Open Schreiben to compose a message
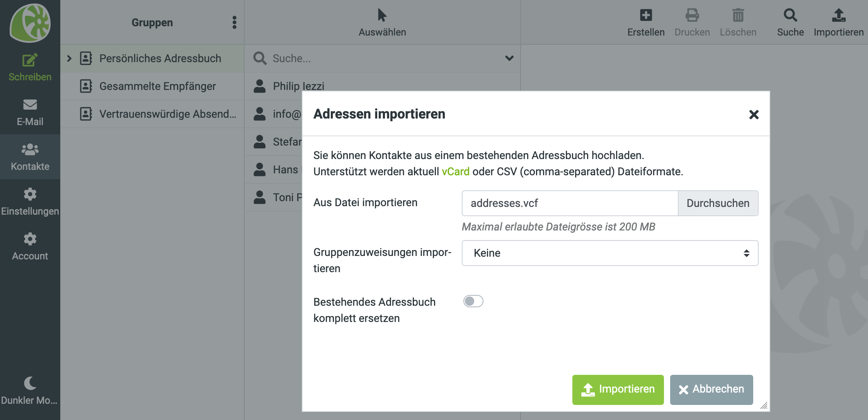This screenshot has height=420, width=868. (30, 68)
